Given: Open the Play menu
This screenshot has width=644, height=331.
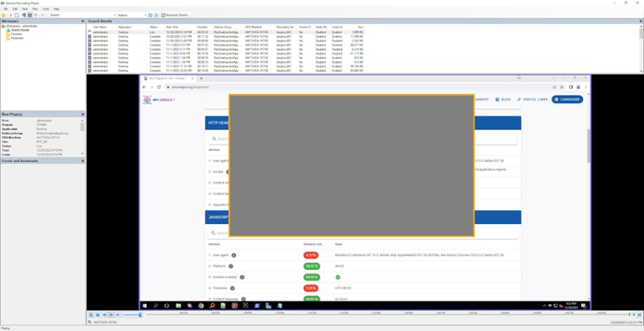Looking at the screenshot, I should 34,9.
